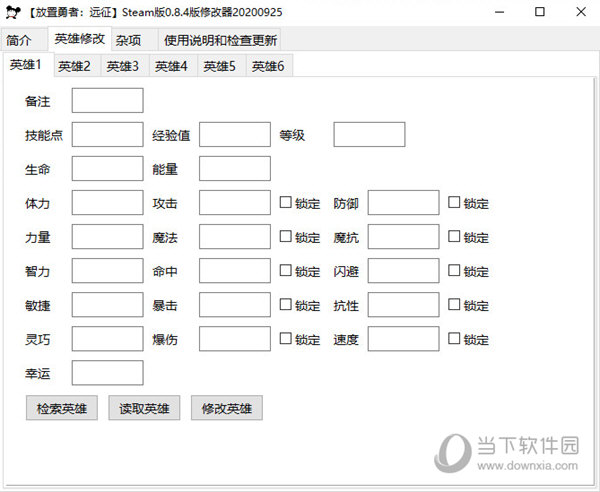Click the 暴击 value field
The width and height of the screenshot is (600, 492).
235,305
